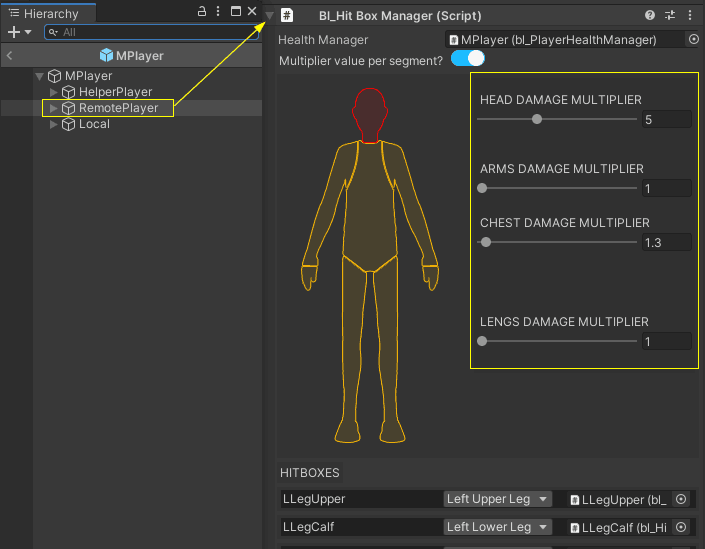The image size is (705, 549).
Task: Click the LLegCalf object picker circle
Action: click(681, 527)
